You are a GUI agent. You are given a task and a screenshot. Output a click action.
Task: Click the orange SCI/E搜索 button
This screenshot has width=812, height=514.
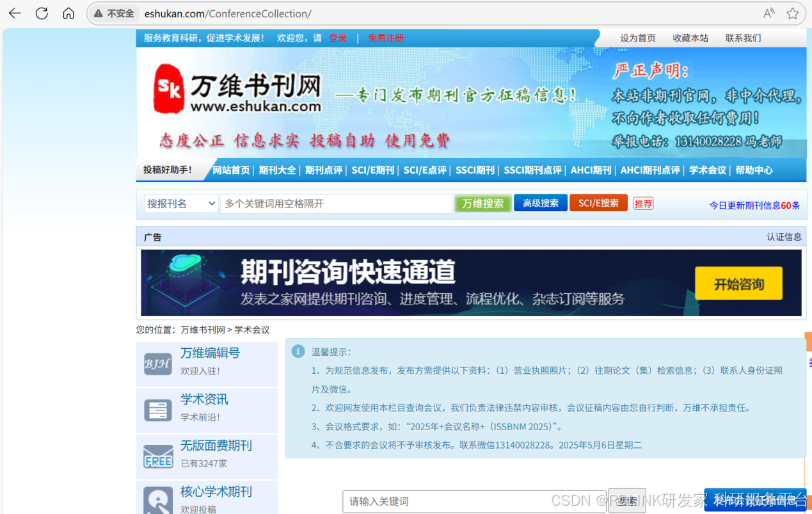coord(598,203)
